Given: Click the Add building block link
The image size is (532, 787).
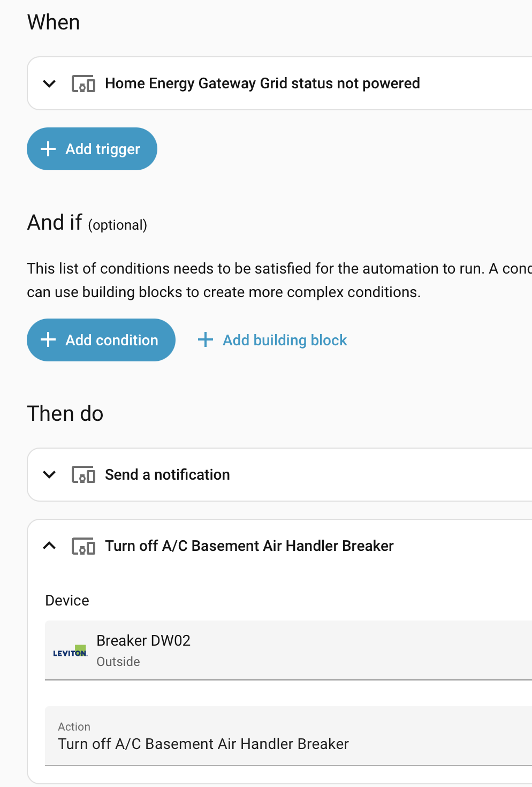Looking at the screenshot, I should [285, 340].
